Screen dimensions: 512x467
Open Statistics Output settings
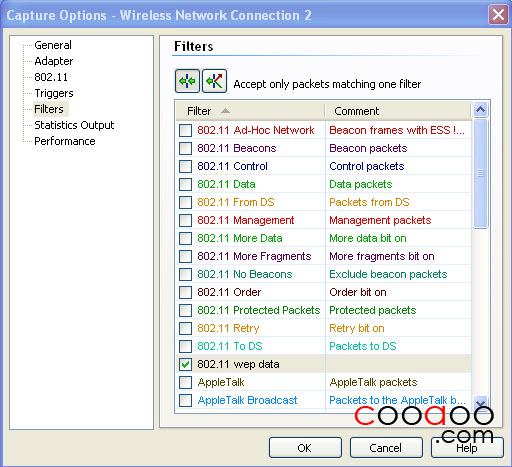point(74,125)
